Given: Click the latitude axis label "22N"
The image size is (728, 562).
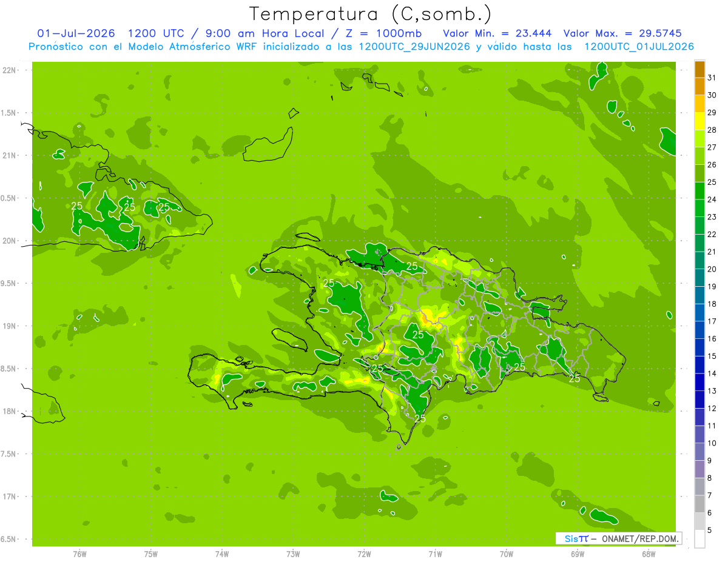Looking at the screenshot, I should (10, 70).
